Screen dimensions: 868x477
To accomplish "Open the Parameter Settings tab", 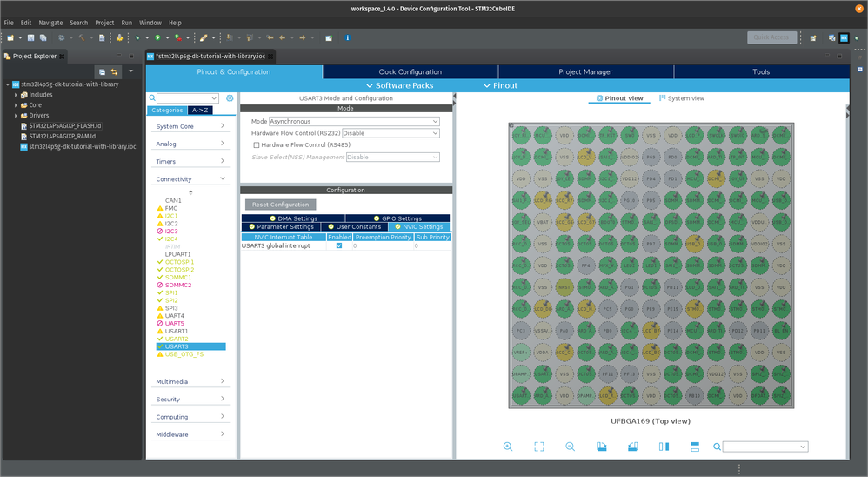I will click(281, 226).
